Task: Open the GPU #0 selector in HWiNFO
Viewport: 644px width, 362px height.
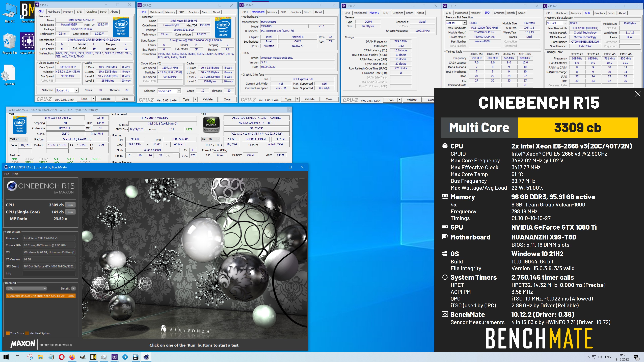Action: coord(211,139)
